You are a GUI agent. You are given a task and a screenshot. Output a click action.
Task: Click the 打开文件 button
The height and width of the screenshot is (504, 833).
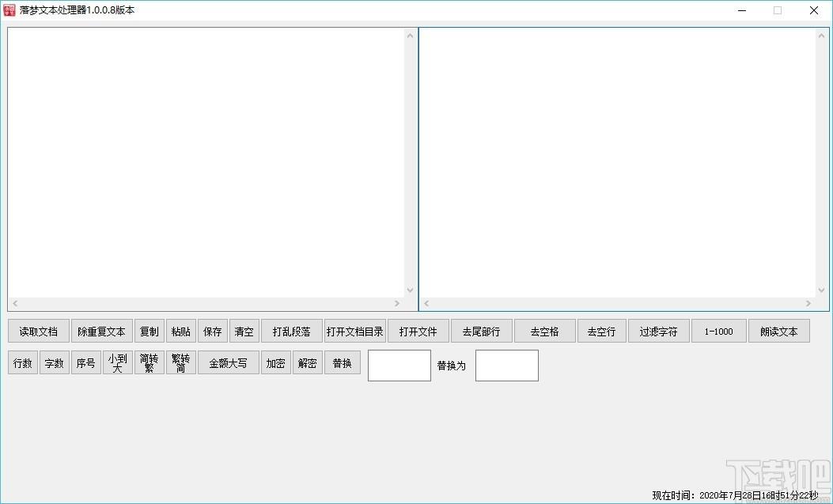pyautogui.click(x=418, y=332)
